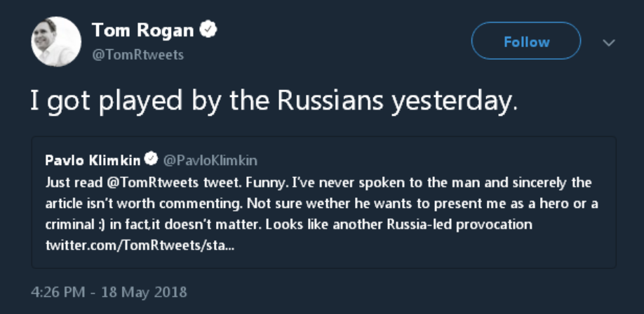Click the Pavlo Klimkin name in quoted tweet
This screenshot has height=314, width=644.
click(93, 160)
